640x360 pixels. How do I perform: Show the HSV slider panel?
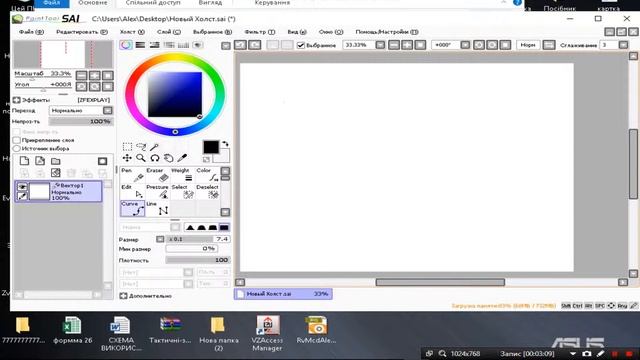155,45
